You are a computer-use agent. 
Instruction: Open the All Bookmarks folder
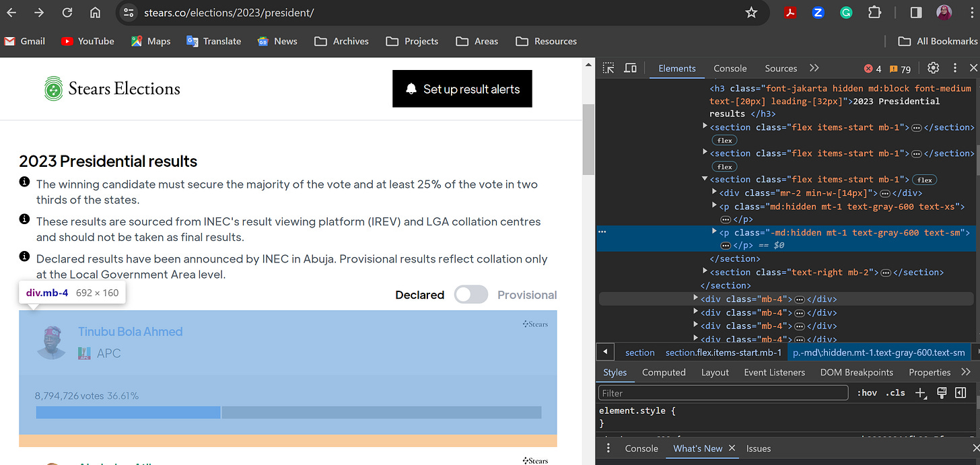point(938,41)
